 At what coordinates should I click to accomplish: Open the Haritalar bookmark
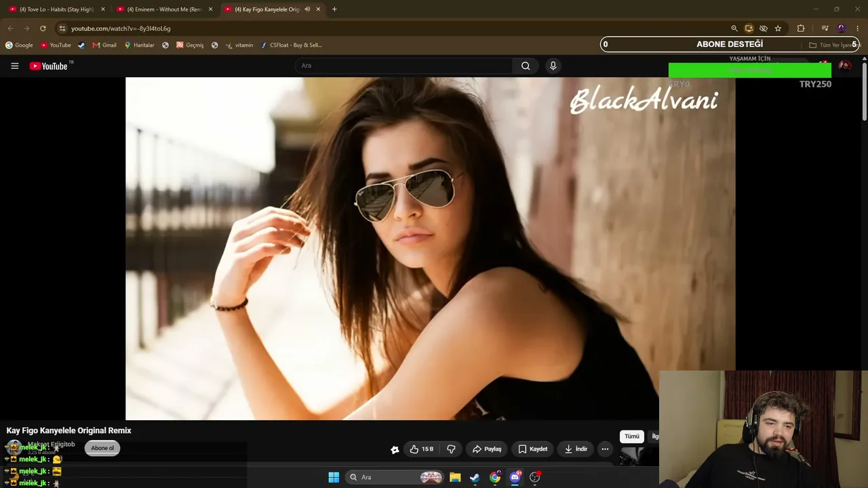tap(139, 45)
